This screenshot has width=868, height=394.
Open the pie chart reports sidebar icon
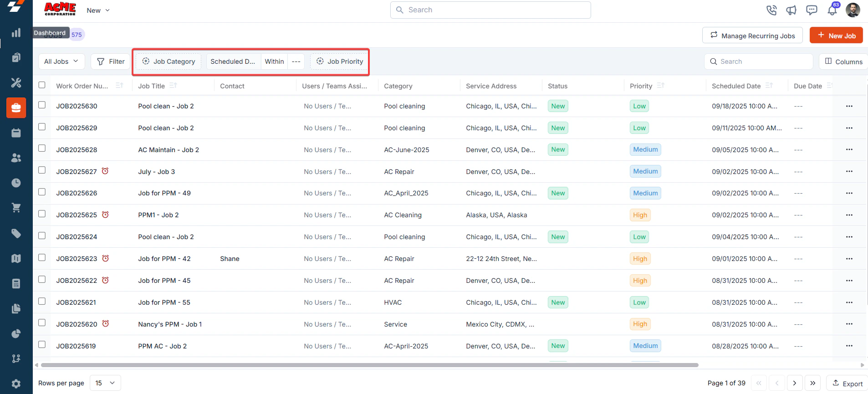point(16,333)
